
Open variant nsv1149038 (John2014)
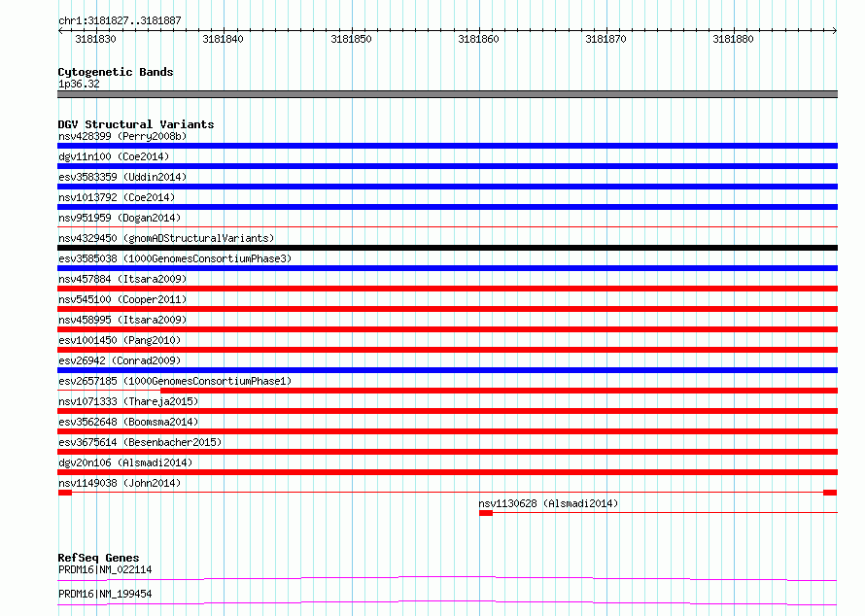click(x=120, y=483)
